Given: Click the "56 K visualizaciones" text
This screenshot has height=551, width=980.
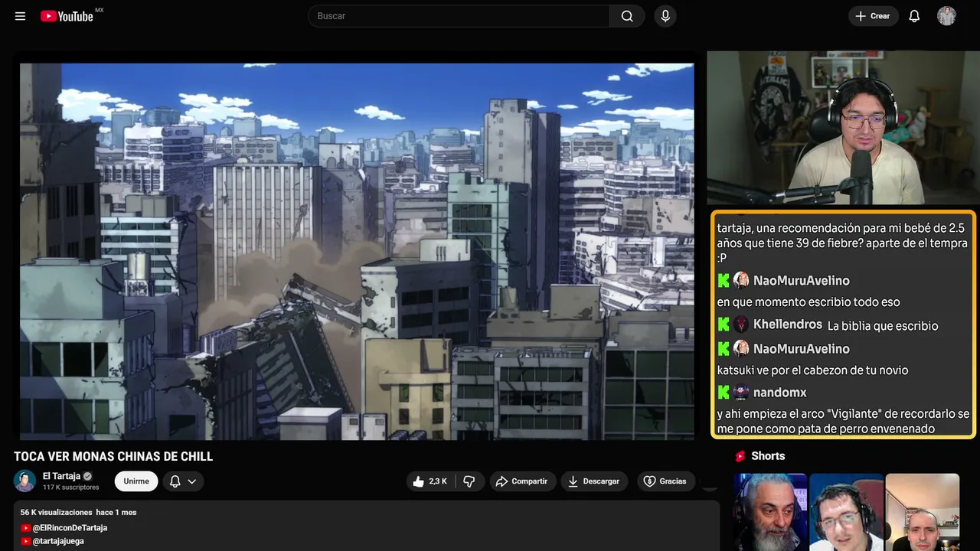Looking at the screenshot, I should (x=57, y=512).
